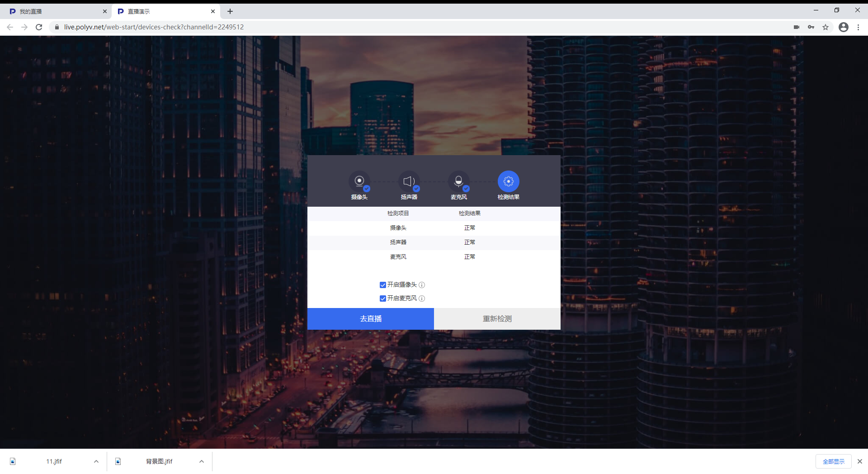Screen dimensions: 868x474
Task: Open the saved passwords key icon
Action: (x=811, y=27)
